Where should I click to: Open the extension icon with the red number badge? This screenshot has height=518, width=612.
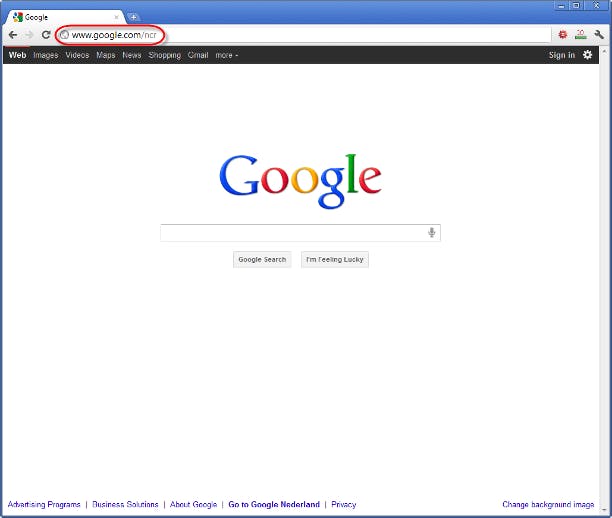pos(581,35)
